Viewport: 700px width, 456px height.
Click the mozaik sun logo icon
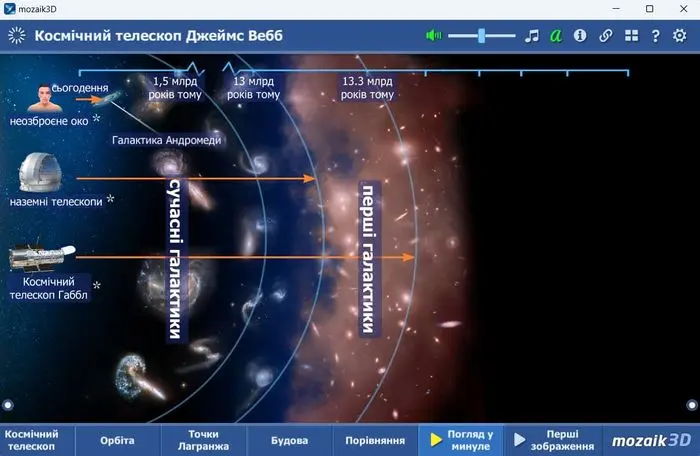(17, 35)
